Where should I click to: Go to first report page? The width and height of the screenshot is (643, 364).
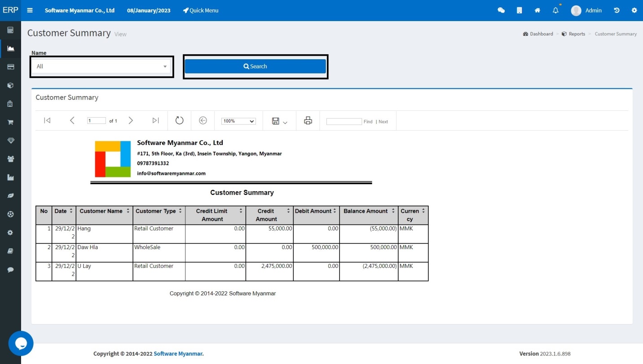click(47, 120)
